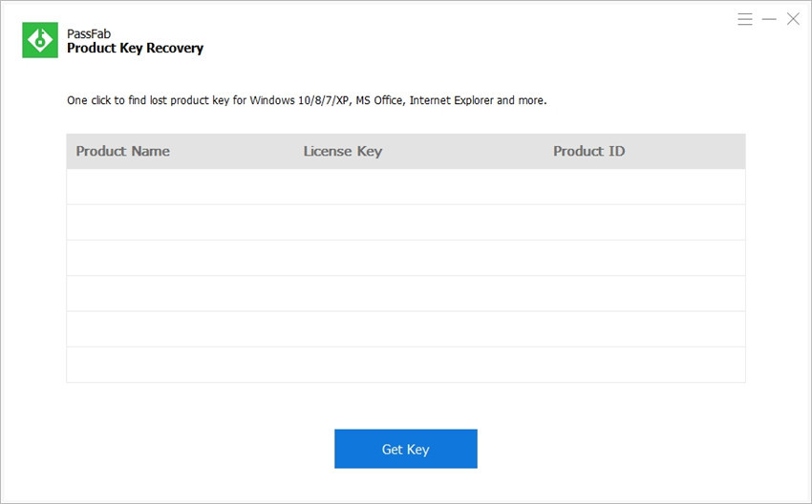
Task: Click the Product ID column header
Action: [x=588, y=151]
